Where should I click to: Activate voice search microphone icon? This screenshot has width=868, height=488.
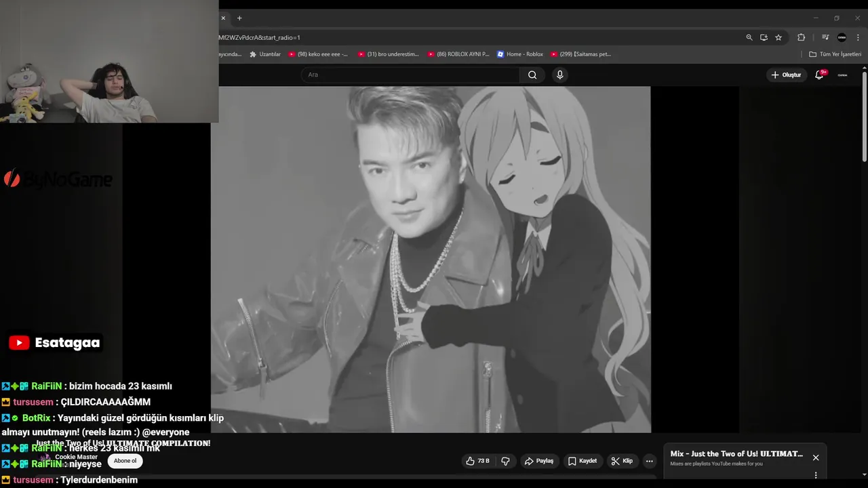pos(559,75)
